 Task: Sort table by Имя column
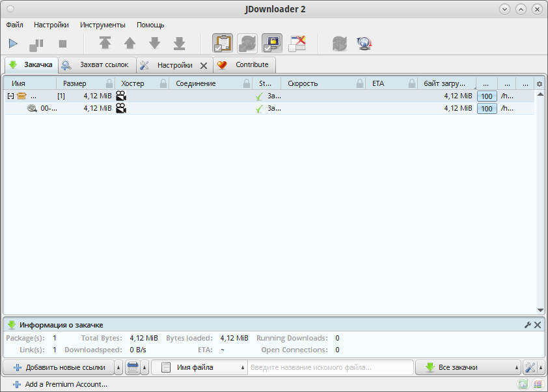click(x=30, y=83)
